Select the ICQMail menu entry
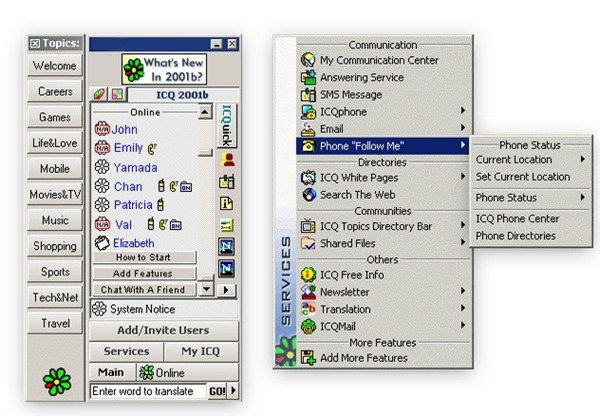 (x=383, y=326)
